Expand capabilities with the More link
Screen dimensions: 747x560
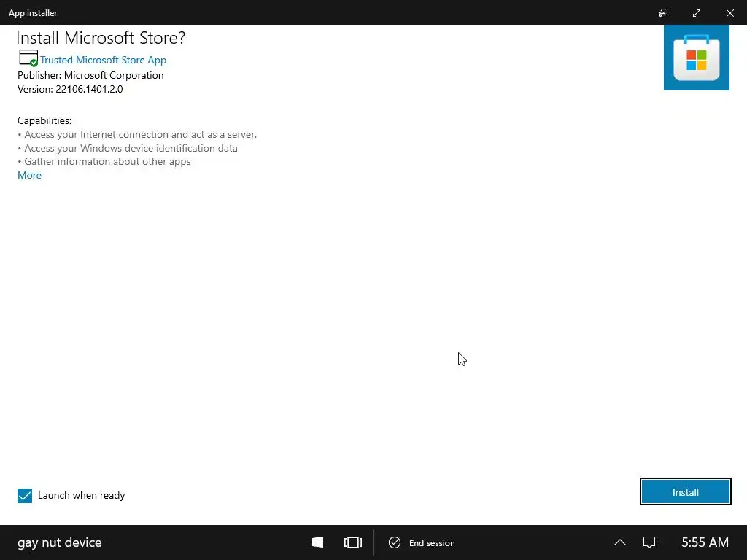tap(29, 175)
